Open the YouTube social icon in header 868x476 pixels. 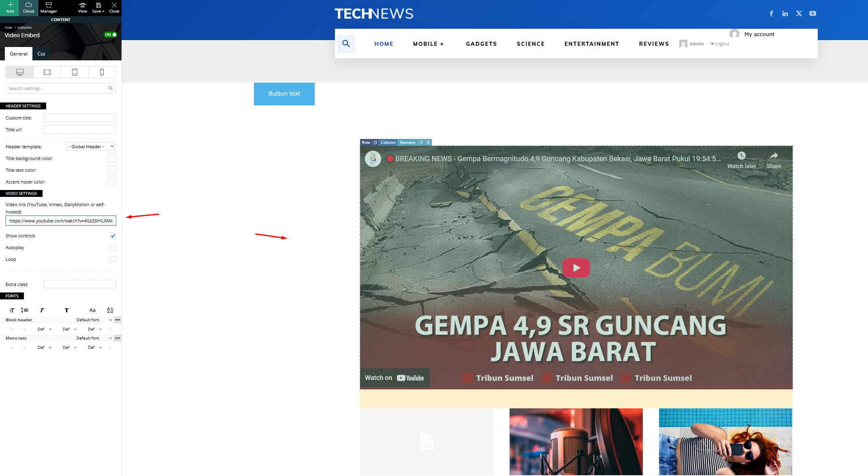click(813, 14)
